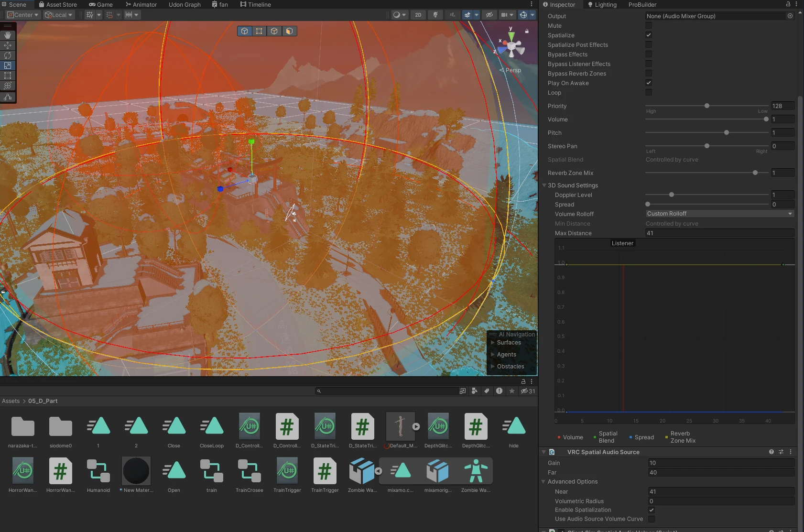Viewport: 804px width, 532px height.
Task: Click the Gain value field
Action: pos(721,463)
